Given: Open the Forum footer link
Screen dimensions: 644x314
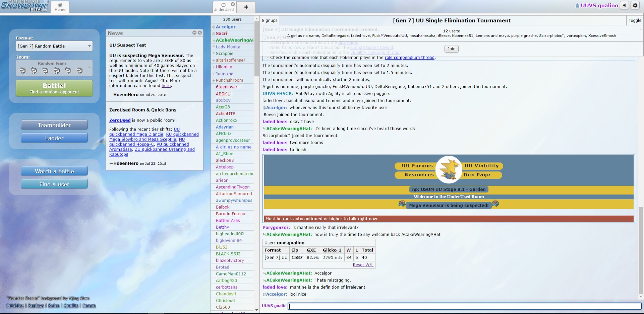Looking at the screenshot, I should (x=89, y=306).
